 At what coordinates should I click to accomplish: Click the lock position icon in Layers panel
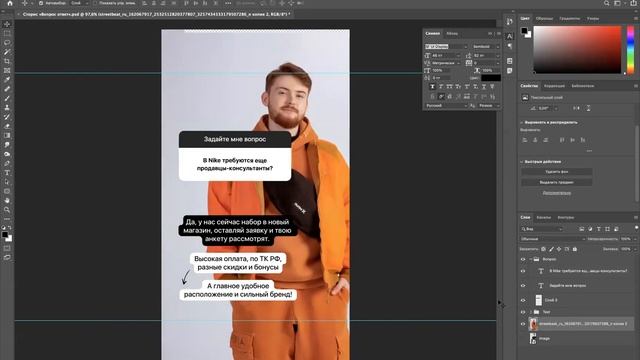point(559,249)
